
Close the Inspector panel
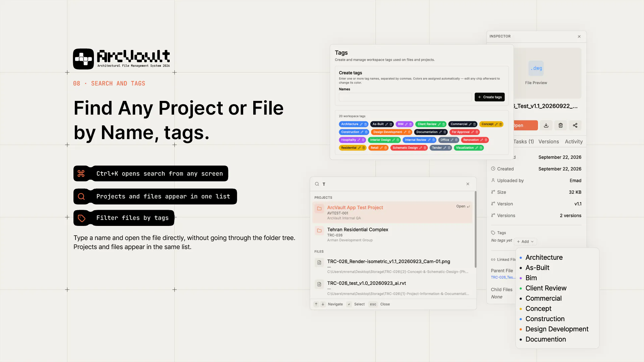tap(579, 37)
